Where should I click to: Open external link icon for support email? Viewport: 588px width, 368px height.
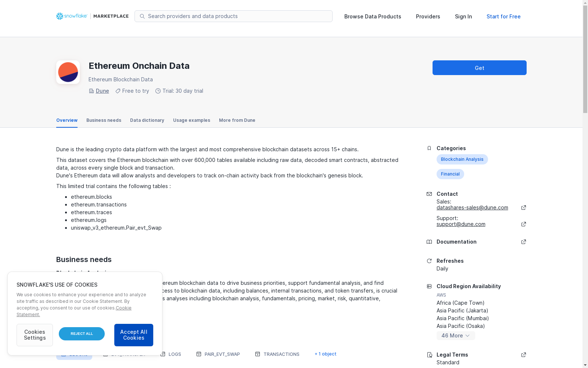coord(524,224)
